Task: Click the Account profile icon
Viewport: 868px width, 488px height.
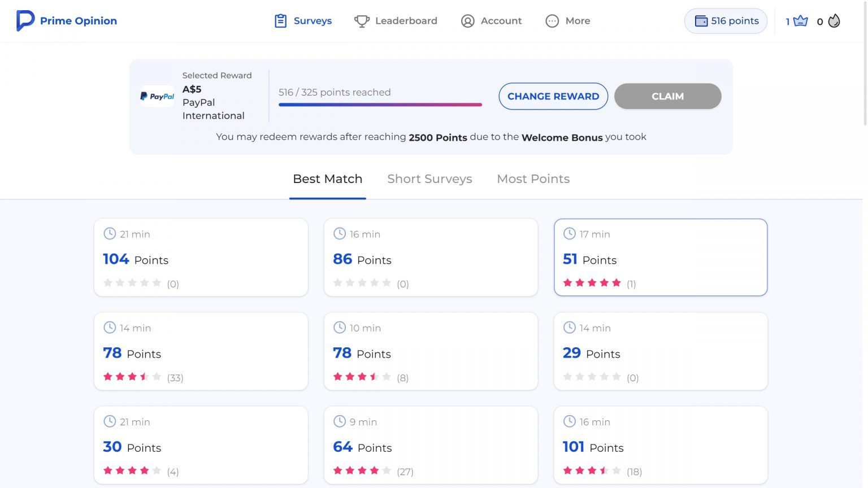Action: (x=467, y=21)
